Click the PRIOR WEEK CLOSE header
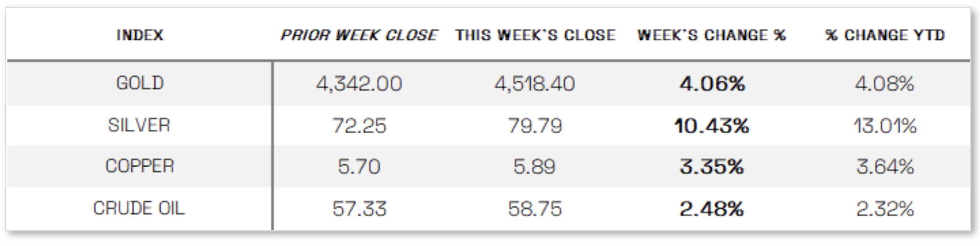 [359, 35]
